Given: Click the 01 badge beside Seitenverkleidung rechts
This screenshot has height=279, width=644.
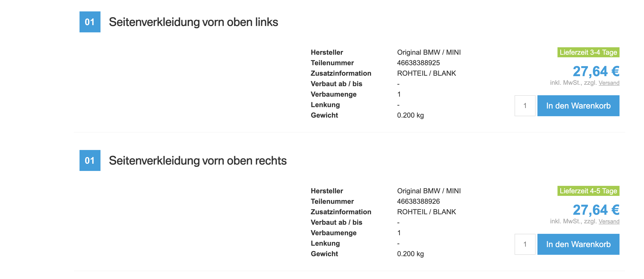Looking at the screenshot, I should coord(90,160).
